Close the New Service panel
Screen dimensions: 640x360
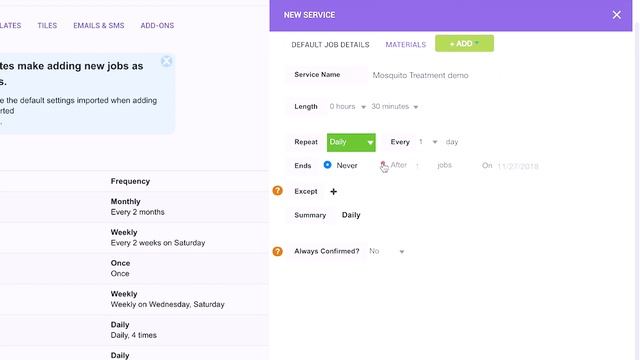point(616,15)
